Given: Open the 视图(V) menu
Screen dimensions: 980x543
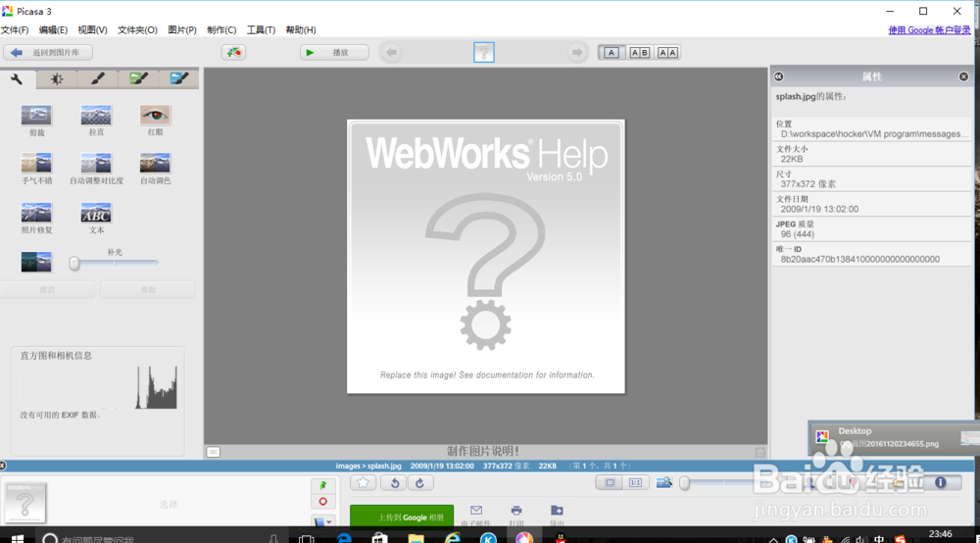Looking at the screenshot, I should (x=92, y=30).
